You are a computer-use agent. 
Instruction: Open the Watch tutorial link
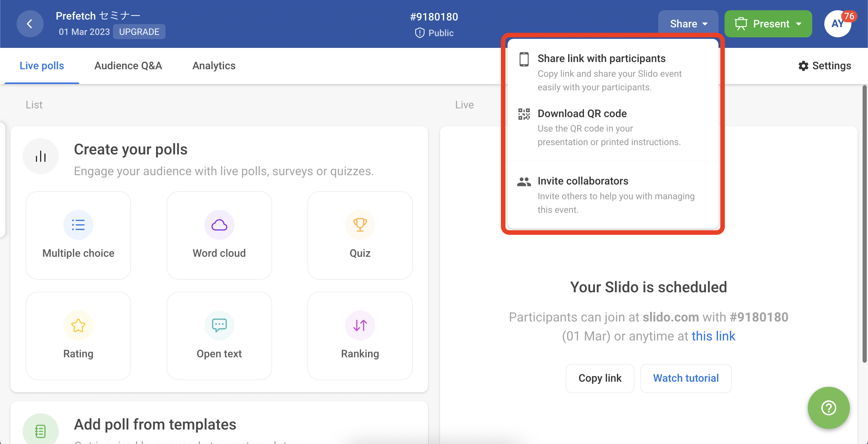coord(686,378)
